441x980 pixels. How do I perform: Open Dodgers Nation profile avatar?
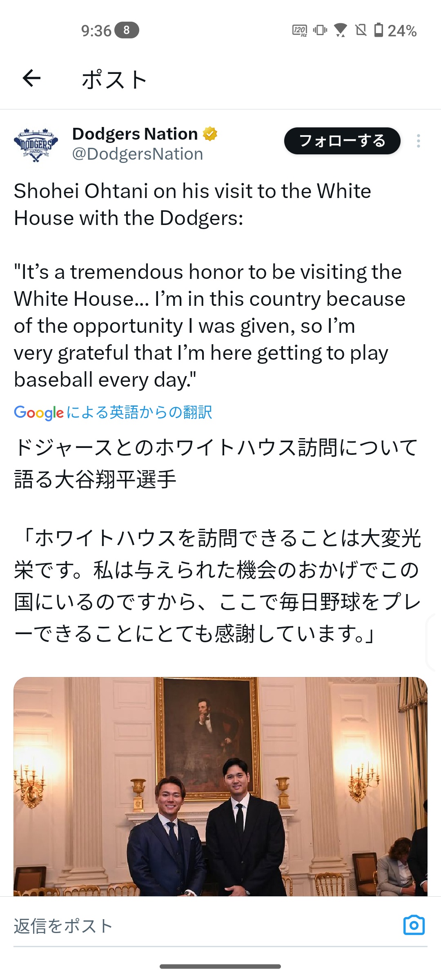pos(36,145)
